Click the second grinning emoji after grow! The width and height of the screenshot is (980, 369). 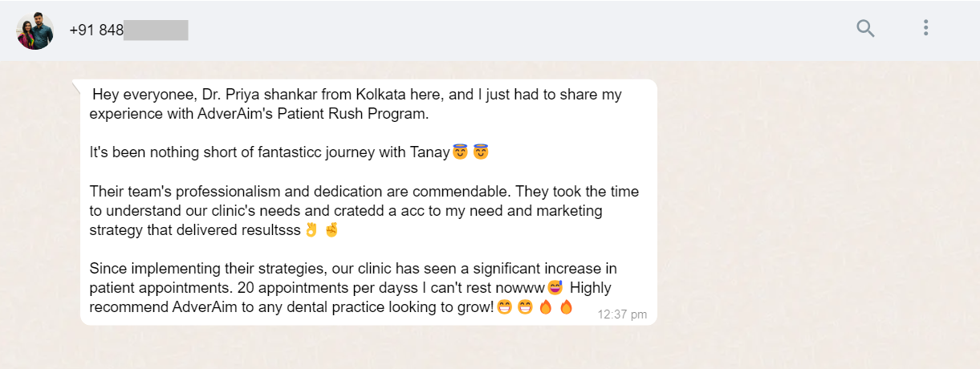[x=525, y=307]
